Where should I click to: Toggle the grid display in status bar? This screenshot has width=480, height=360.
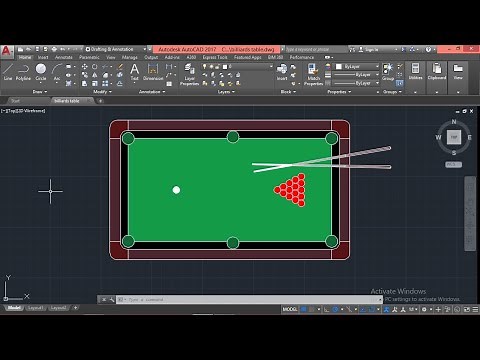point(304,309)
